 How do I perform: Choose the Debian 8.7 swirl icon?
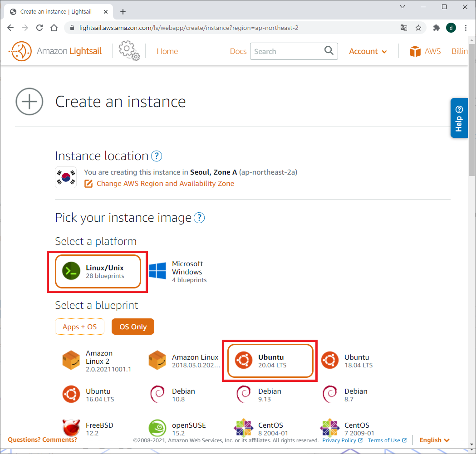[330, 394]
